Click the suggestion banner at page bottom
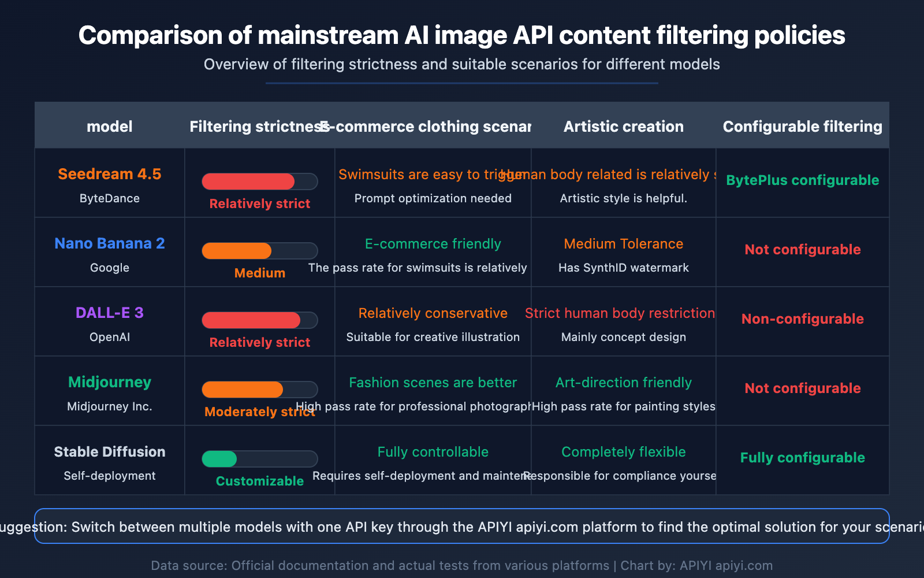Screen dimensions: 924x578 [x=462, y=527]
